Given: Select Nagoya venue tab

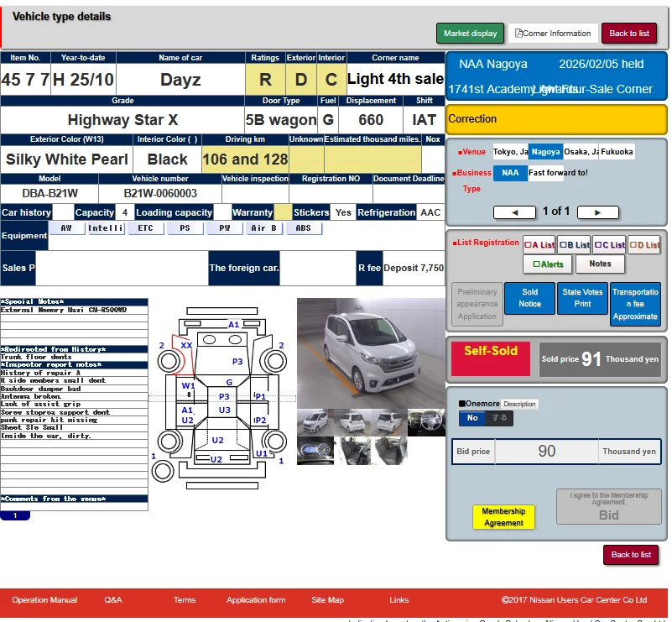Looking at the screenshot, I should (545, 152).
